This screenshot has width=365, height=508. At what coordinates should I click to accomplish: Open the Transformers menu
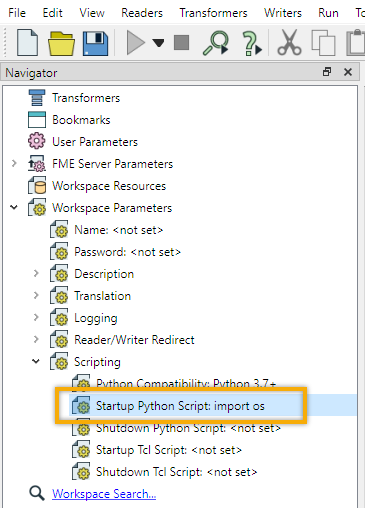[x=214, y=13]
